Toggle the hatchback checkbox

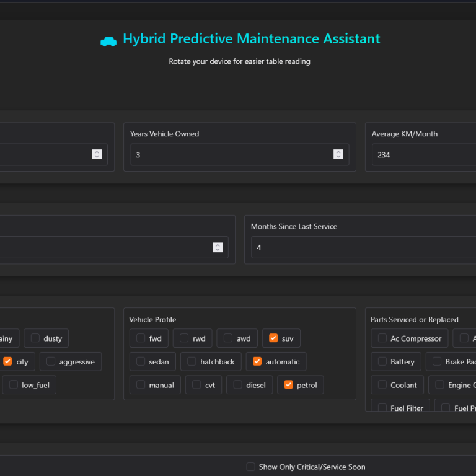(x=192, y=361)
